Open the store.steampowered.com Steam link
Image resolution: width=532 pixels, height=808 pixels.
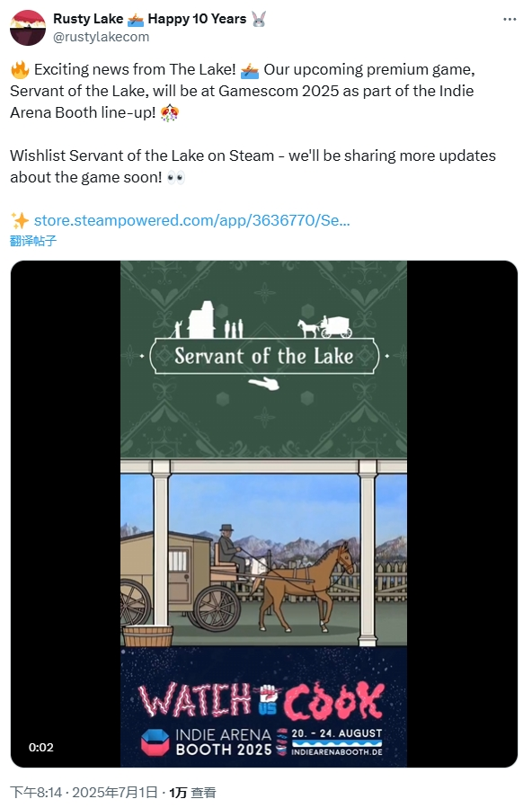(x=191, y=220)
